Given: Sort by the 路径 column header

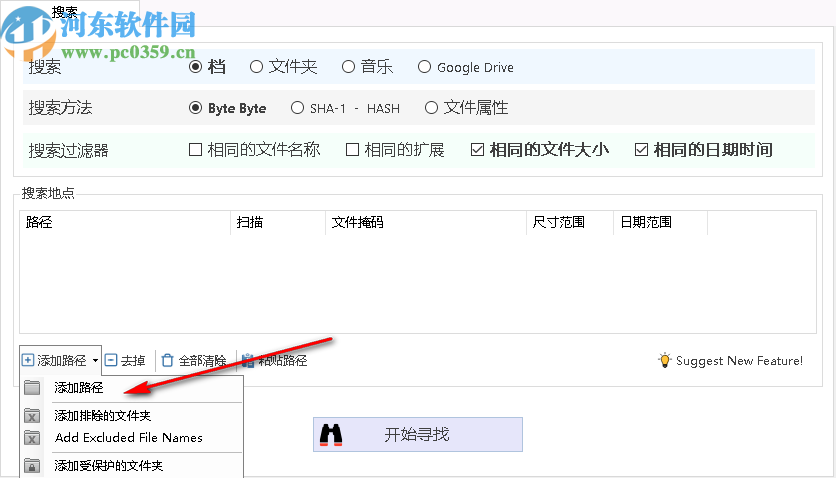Looking at the screenshot, I should [x=125, y=222].
